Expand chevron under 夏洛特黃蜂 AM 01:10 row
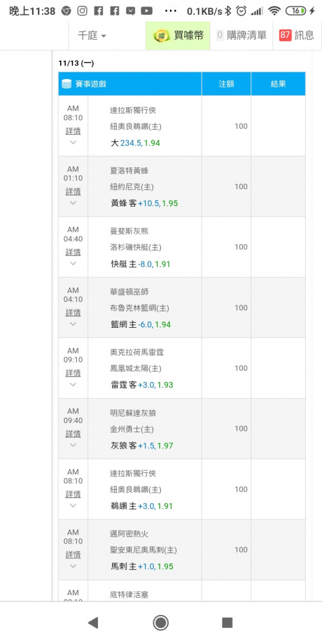Image resolution: width=322 pixels, height=644 pixels. click(73, 203)
